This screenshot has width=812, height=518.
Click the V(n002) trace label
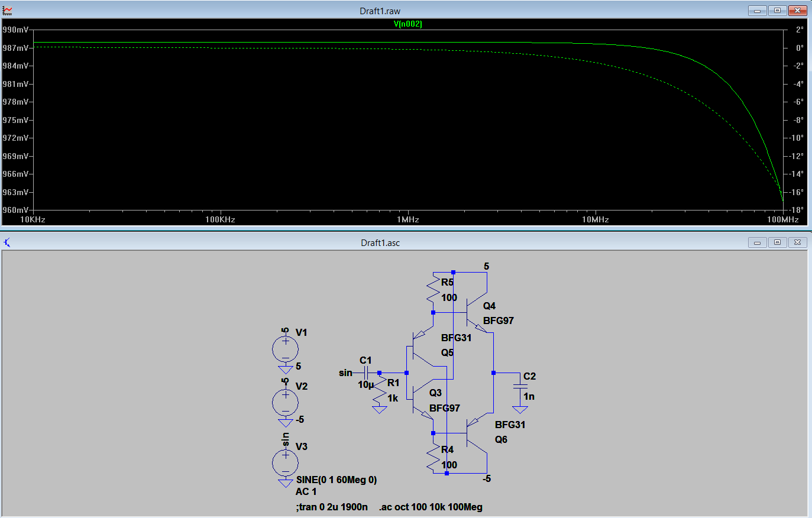click(x=407, y=24)
